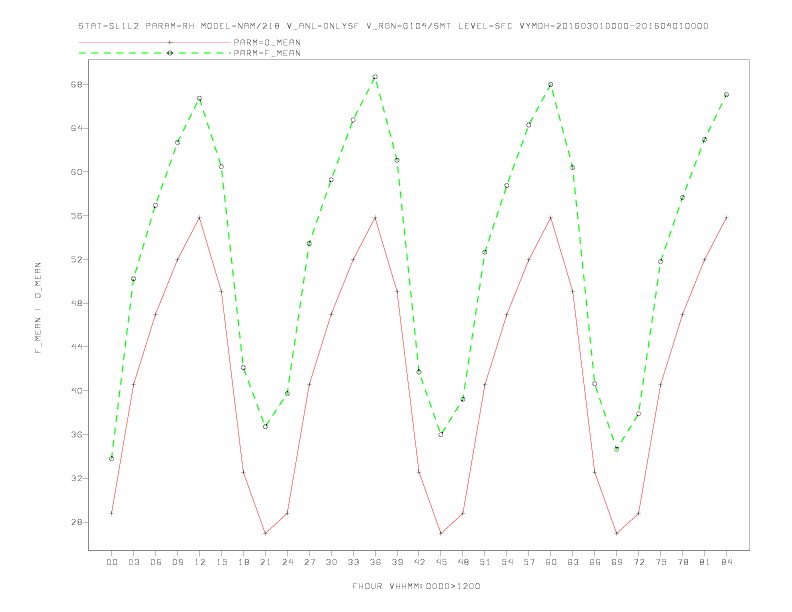
Task: Select the green F_MEAN marker at hour 21
Action: click(x=265, y=427)
